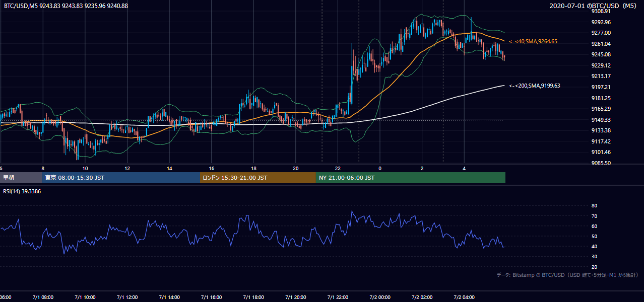
Task: Click the 7/2 00:00 date label
Action: pyautogui.click(x=380, y=297)
